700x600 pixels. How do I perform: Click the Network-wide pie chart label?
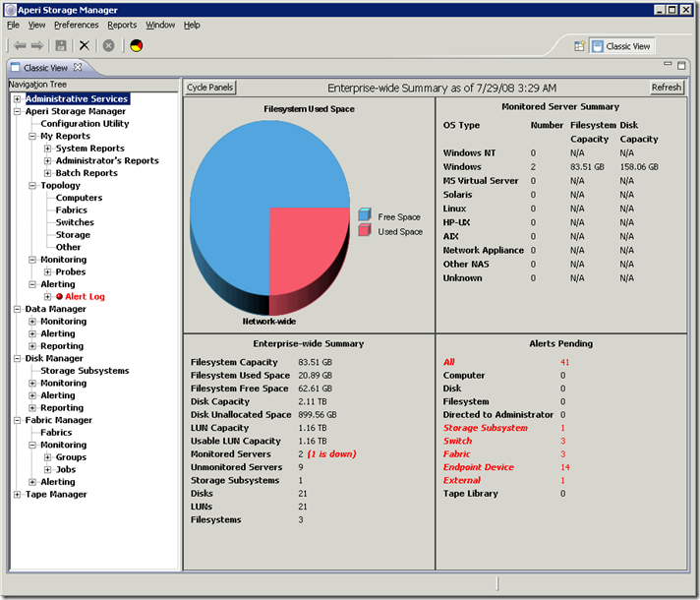[x=269, y=322]
